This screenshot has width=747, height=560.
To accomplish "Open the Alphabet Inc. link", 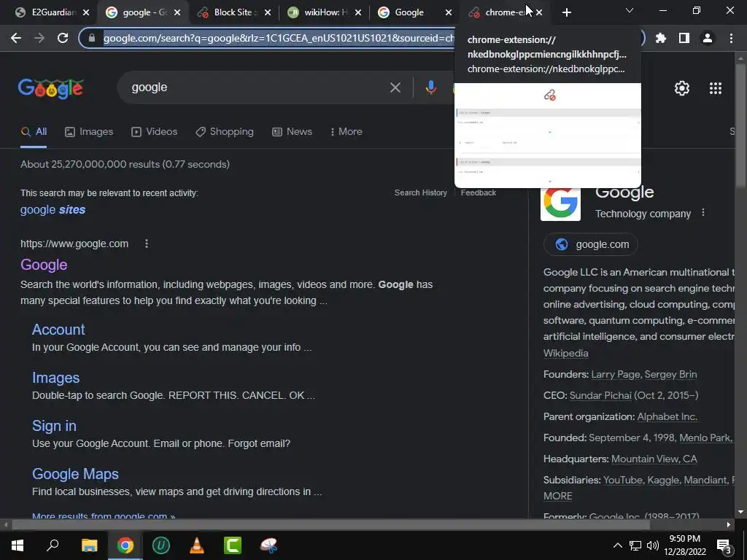I will click(667, 416).
